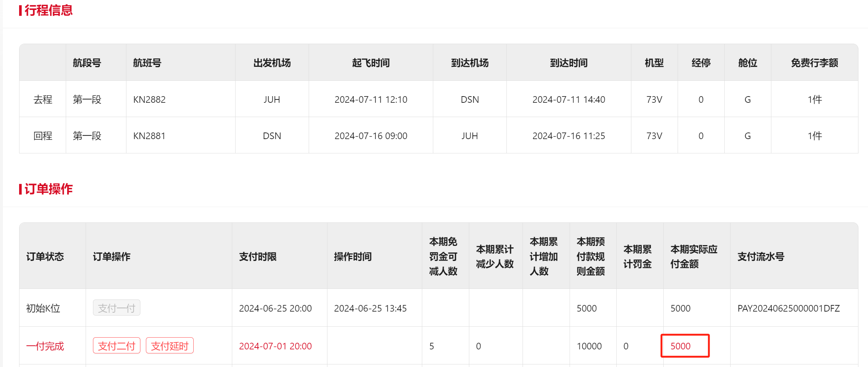868x367 pixels.
Task: Click the 初始K位 order status
Action: [x=43, y=308]
